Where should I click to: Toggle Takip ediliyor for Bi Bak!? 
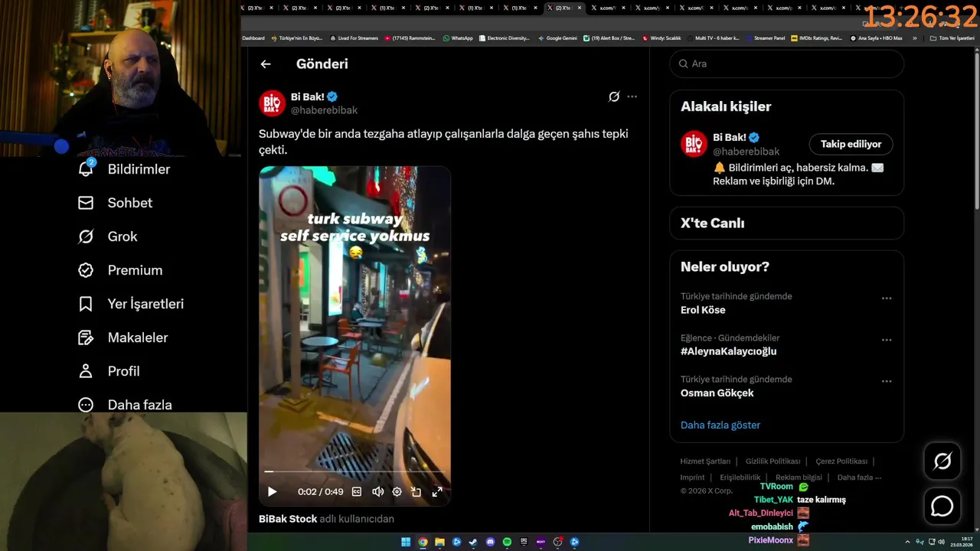[851, 144]
